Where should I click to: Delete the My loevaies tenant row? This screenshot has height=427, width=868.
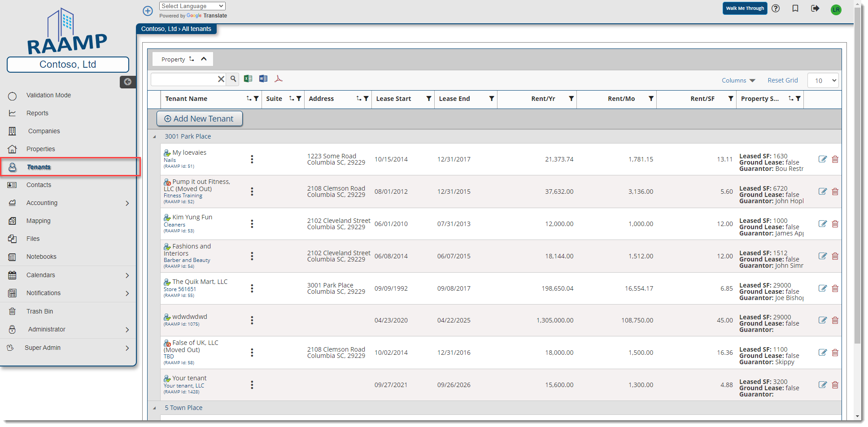835,159
